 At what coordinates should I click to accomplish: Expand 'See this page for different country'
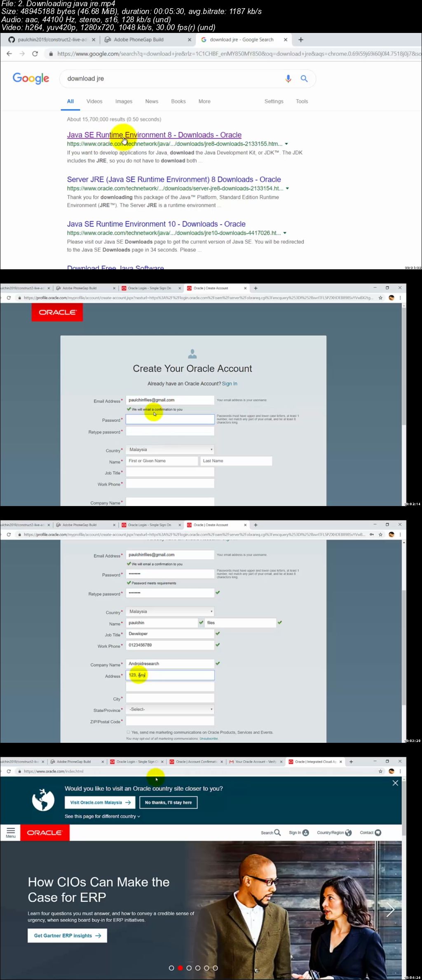pos(102,816)
